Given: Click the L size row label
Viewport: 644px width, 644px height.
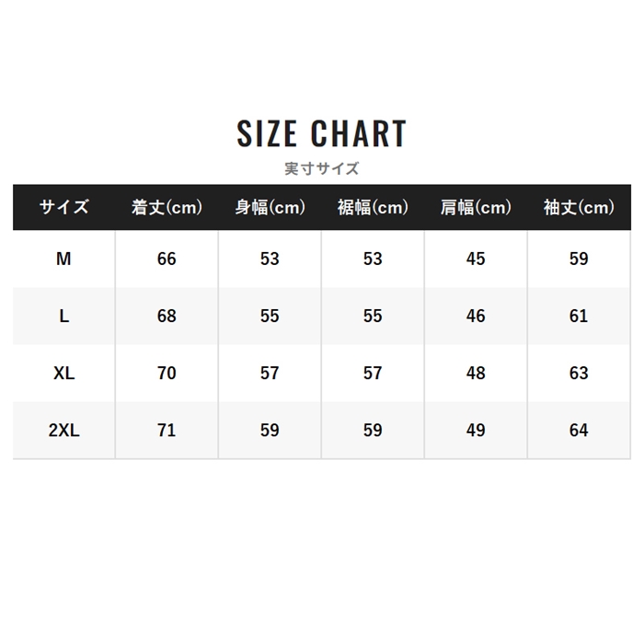Looking at the screenshot, I should pyautogui.click(x=63, y=316).
